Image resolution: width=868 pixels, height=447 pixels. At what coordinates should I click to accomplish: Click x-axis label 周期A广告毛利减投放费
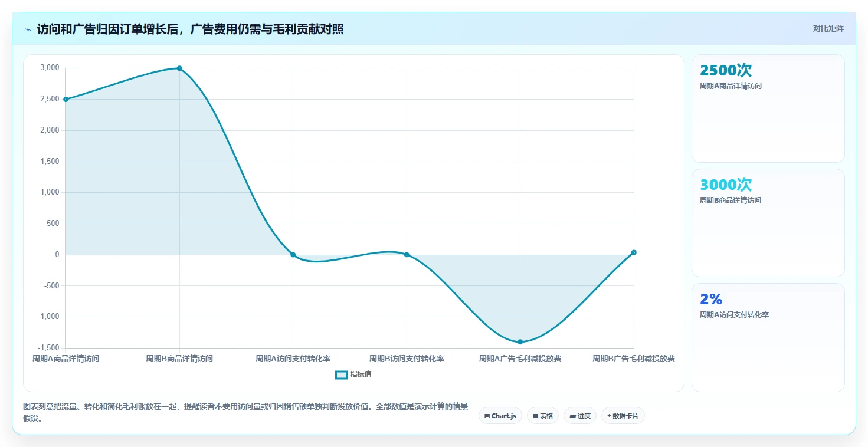520,359
